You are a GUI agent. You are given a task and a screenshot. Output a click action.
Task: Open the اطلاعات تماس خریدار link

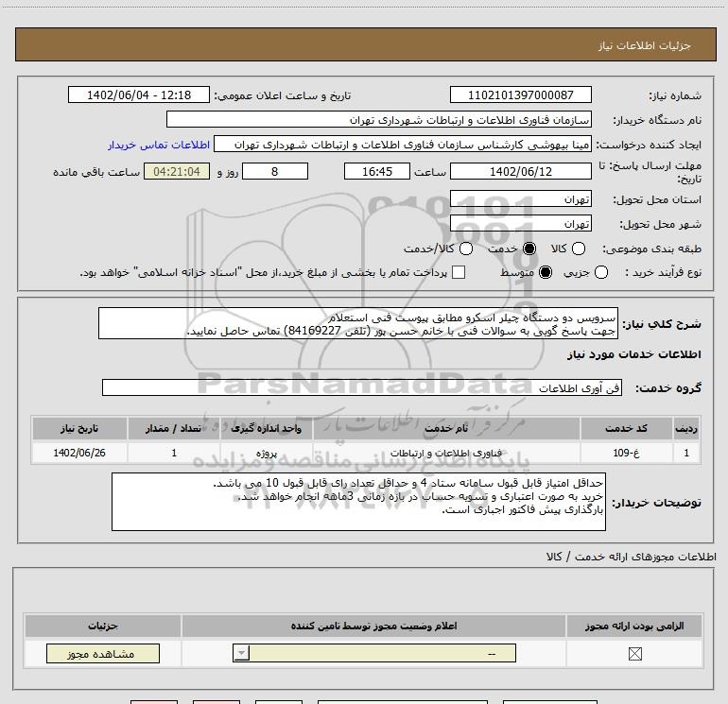(159, 145)
